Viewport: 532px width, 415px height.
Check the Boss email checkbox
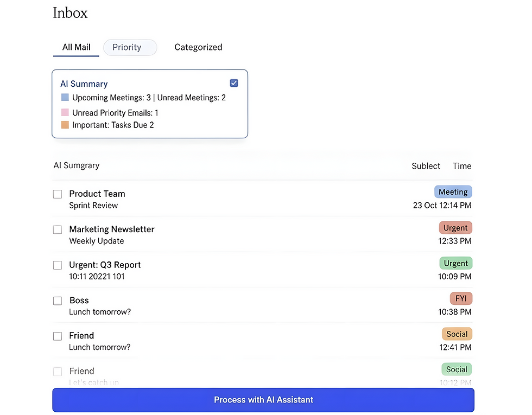(58, 301)
